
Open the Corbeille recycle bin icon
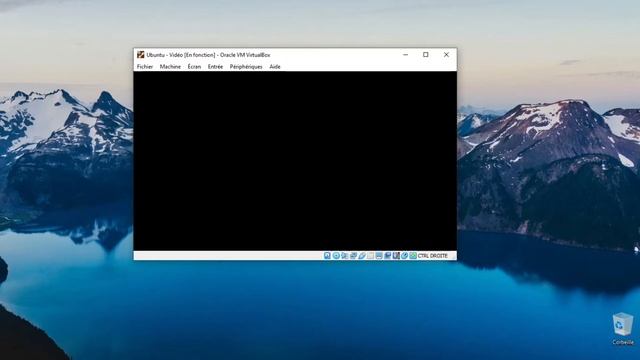point(623,329)
